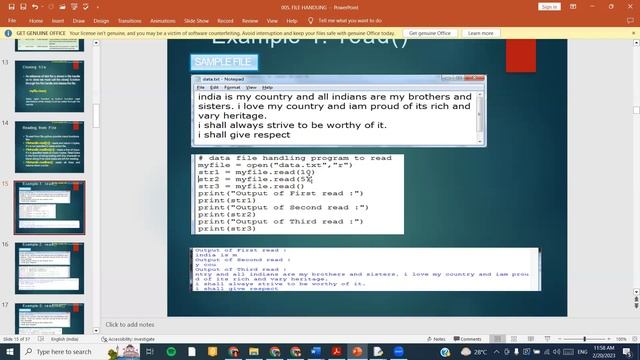
Task: Click the PowerPoint taskbar icon
Action: 357,351
